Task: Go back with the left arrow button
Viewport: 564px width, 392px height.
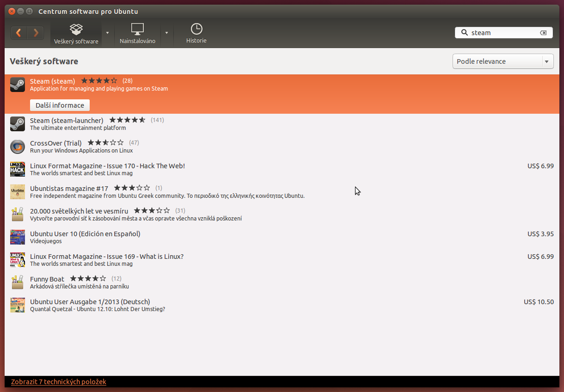Action: 19,33
